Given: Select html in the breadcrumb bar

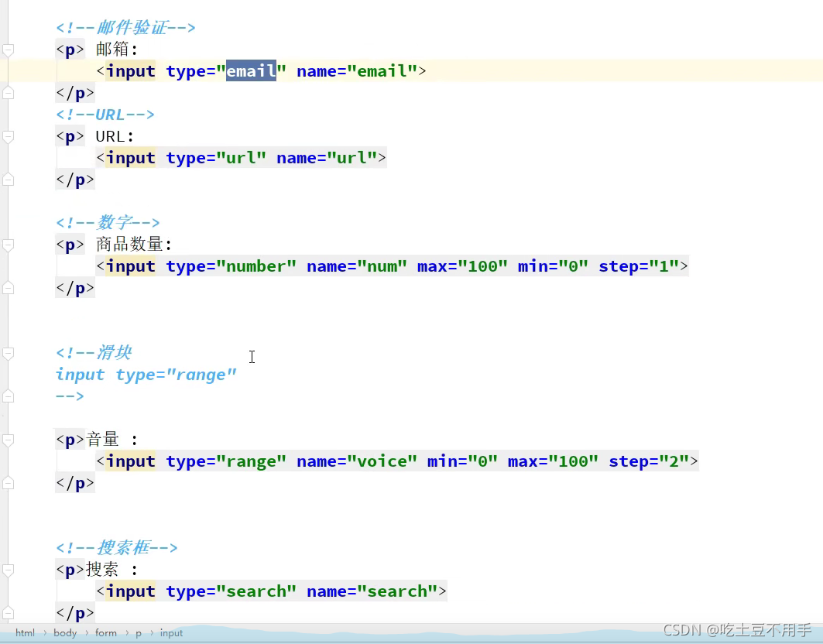Looking at the screenshot, I should 25,633.
